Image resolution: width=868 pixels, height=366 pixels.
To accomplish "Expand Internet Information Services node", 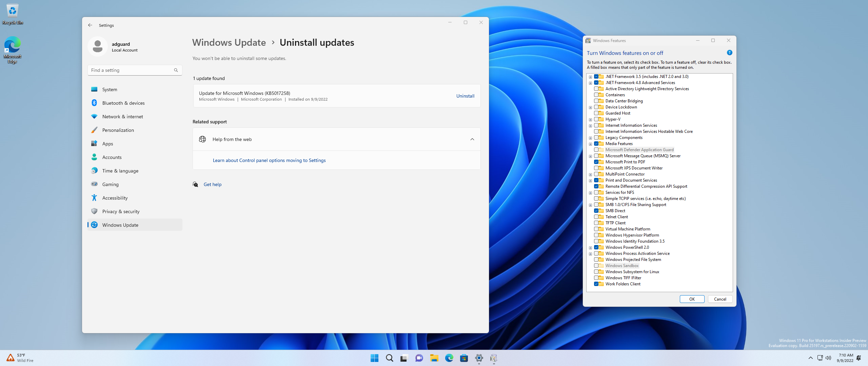I will 590,126.
